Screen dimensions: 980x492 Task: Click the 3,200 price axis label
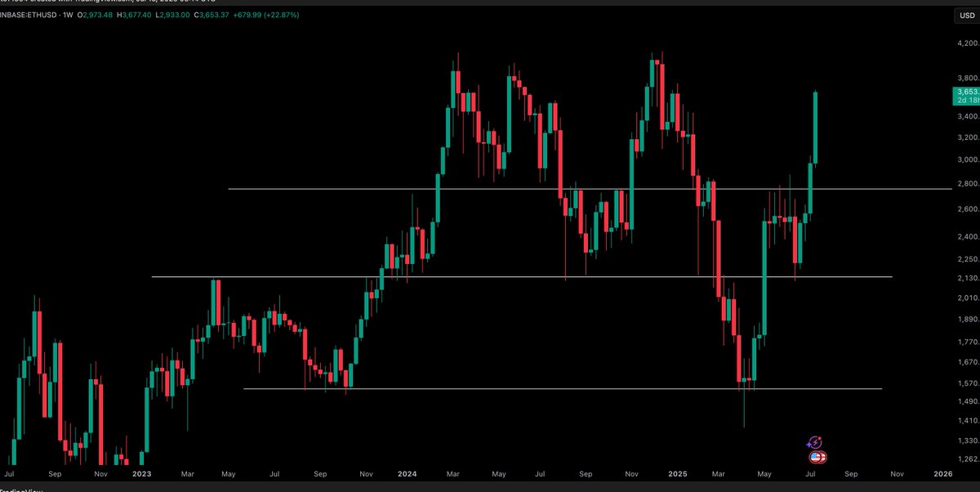[967, 138]
